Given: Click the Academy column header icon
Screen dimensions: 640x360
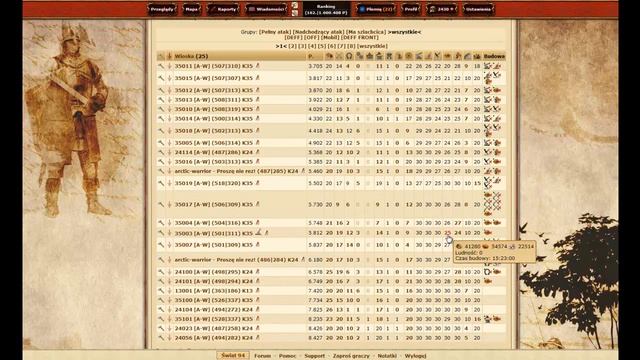Looking at the screenshot, I should (369, 56).
